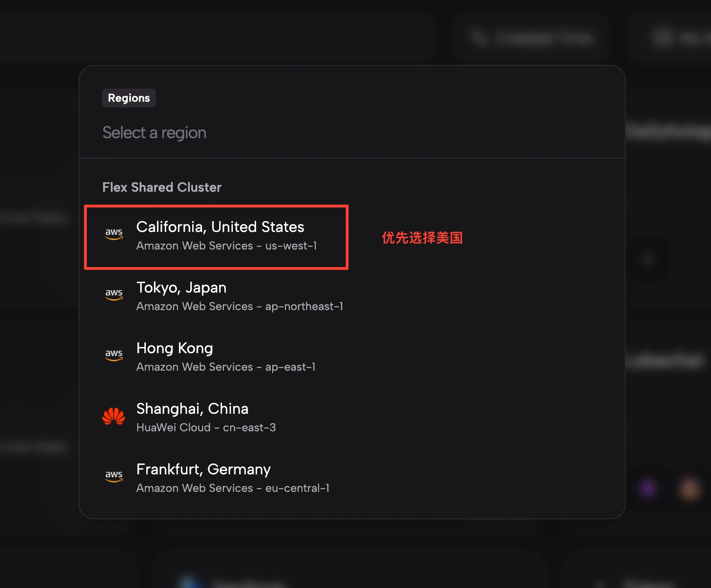Screen dimensions: 711x588
Task: Click the AWS logo beside Frankfurt
Action: click(x=114, y=476)
